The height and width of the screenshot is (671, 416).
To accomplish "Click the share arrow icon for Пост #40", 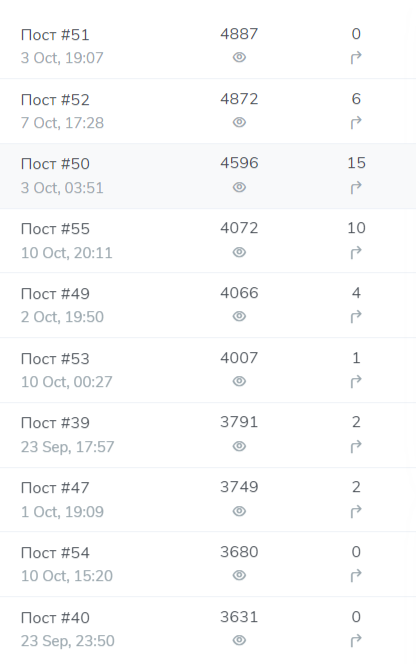I will point(356,641).
